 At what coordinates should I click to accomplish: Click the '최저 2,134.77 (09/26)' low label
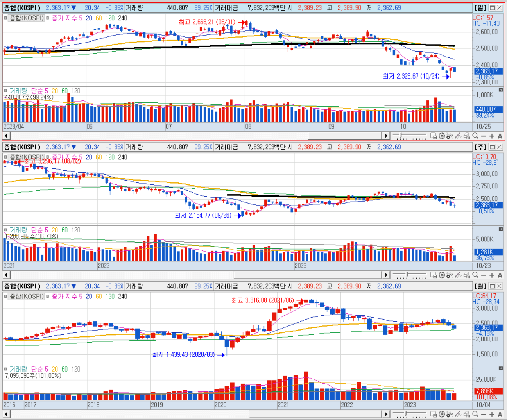(203, 216)
